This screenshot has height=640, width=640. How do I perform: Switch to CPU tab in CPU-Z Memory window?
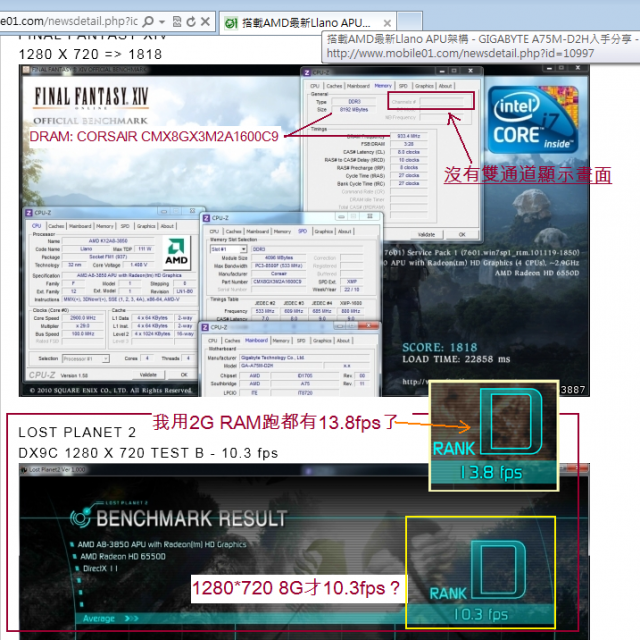pyautogui.click(x=315, y=86)
